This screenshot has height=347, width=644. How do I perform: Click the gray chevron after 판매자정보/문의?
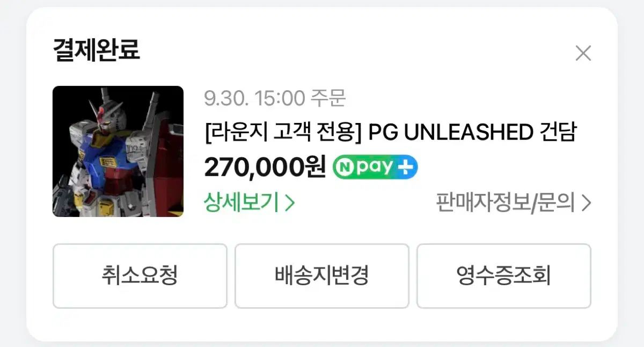pos(586,204)
